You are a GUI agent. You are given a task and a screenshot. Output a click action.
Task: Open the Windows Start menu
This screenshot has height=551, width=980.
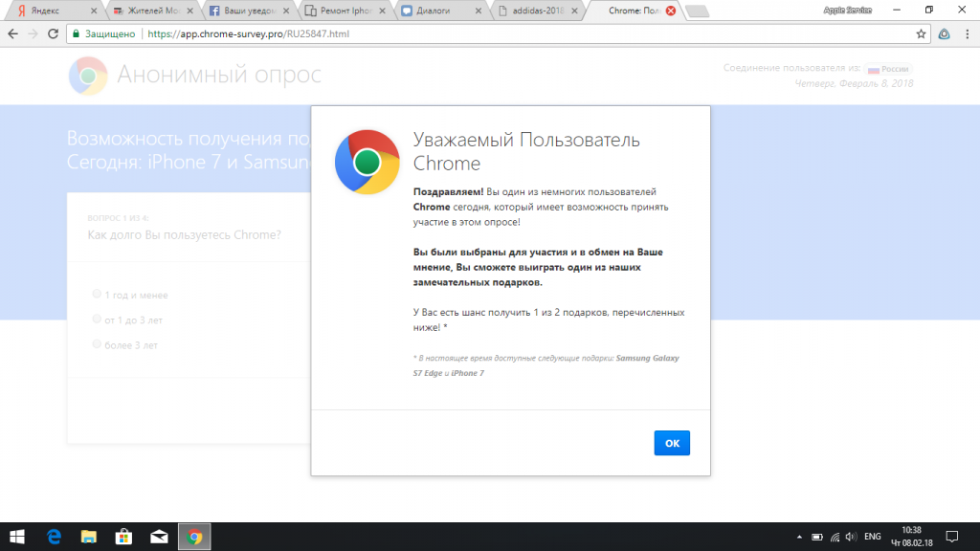pyautogui.click(x=17, y=537)
